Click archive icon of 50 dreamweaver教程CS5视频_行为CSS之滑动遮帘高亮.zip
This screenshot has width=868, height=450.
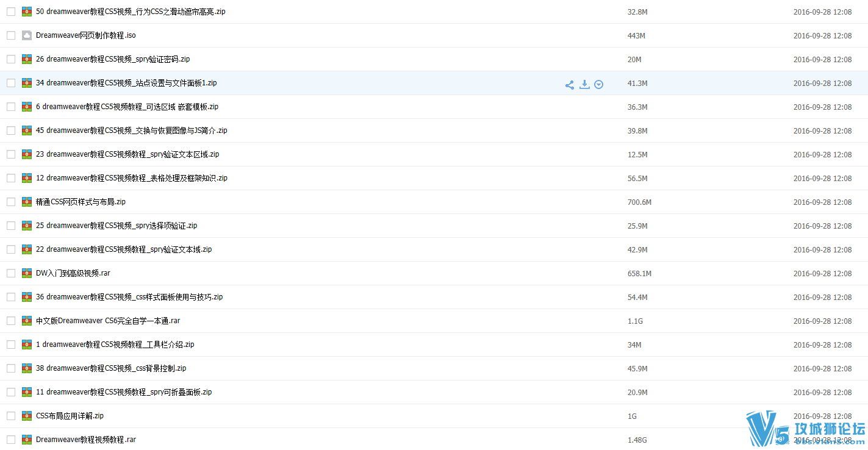(x=27, y=12)
